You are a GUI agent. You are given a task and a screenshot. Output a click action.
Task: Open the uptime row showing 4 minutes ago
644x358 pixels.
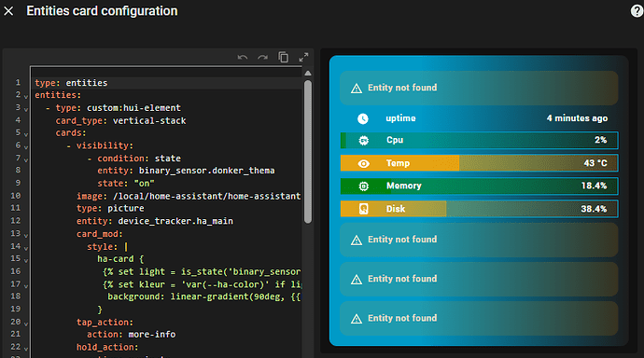pyautogui.click(x=479, y=118)
